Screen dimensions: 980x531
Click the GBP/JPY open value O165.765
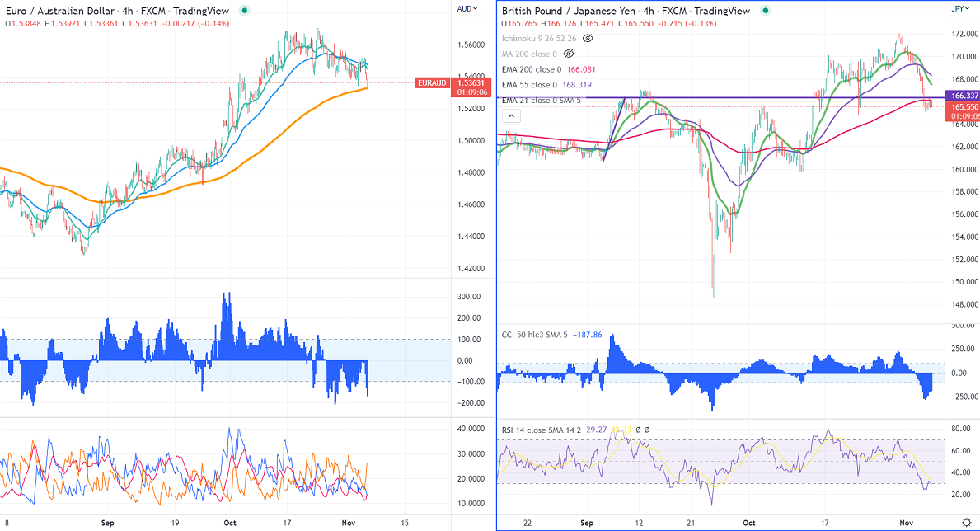(x=519, y=24)
